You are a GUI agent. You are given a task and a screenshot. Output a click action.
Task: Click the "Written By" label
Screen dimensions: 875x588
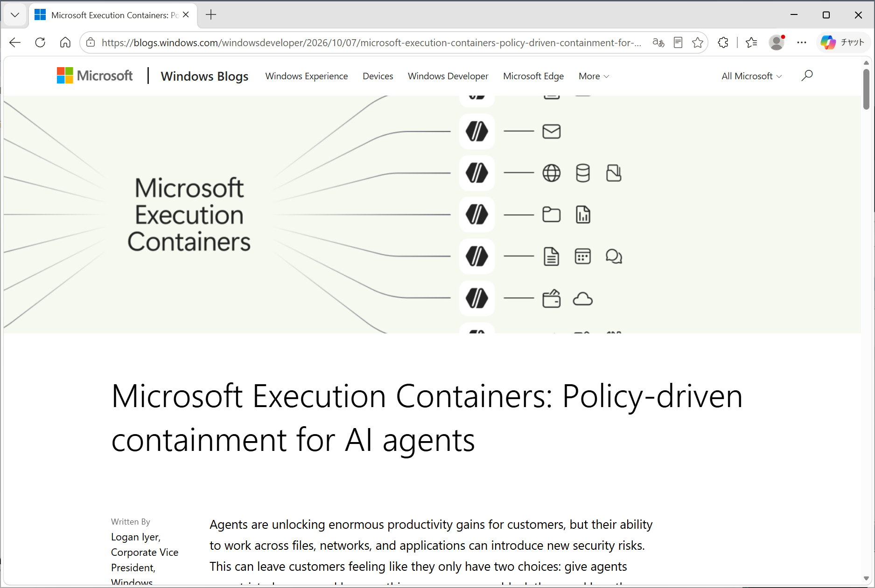click(x=131, y=521)
